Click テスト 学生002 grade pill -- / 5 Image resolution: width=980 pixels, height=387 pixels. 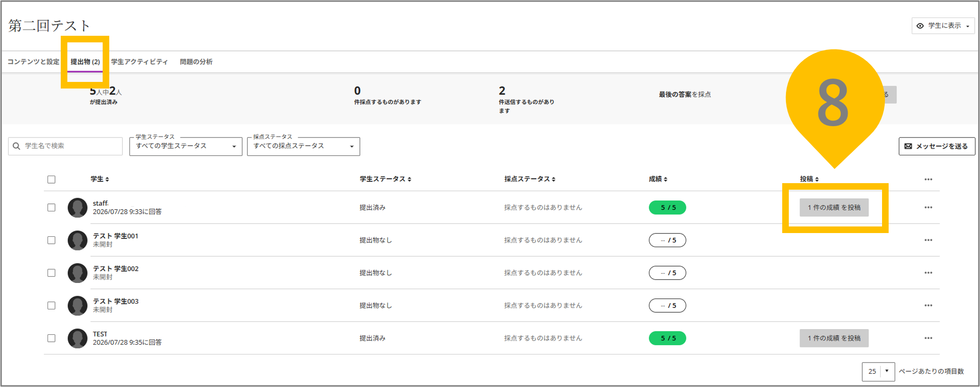click(667, 273)
